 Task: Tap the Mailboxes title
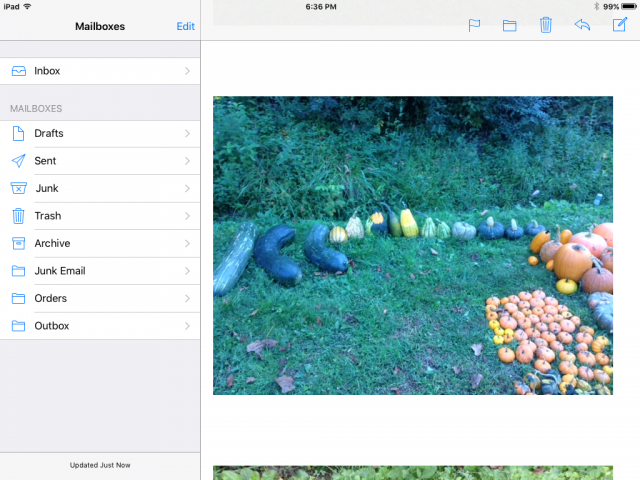click(100, 27)
